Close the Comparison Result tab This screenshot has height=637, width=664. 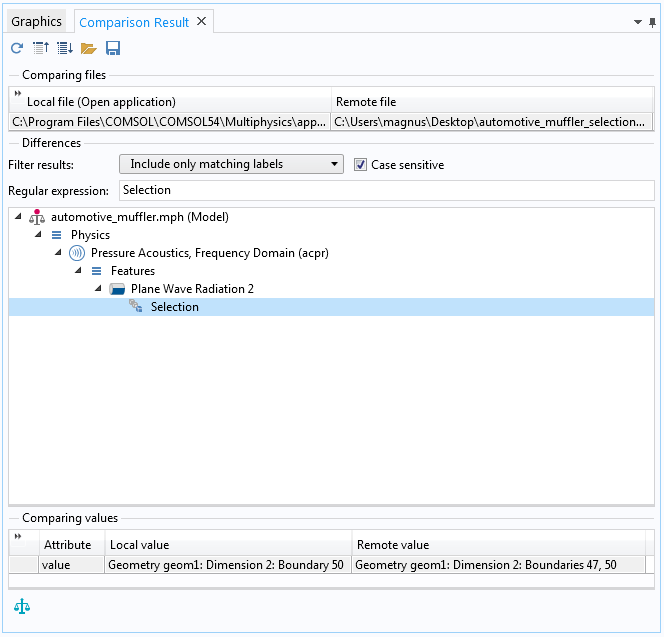coord(202,21)
